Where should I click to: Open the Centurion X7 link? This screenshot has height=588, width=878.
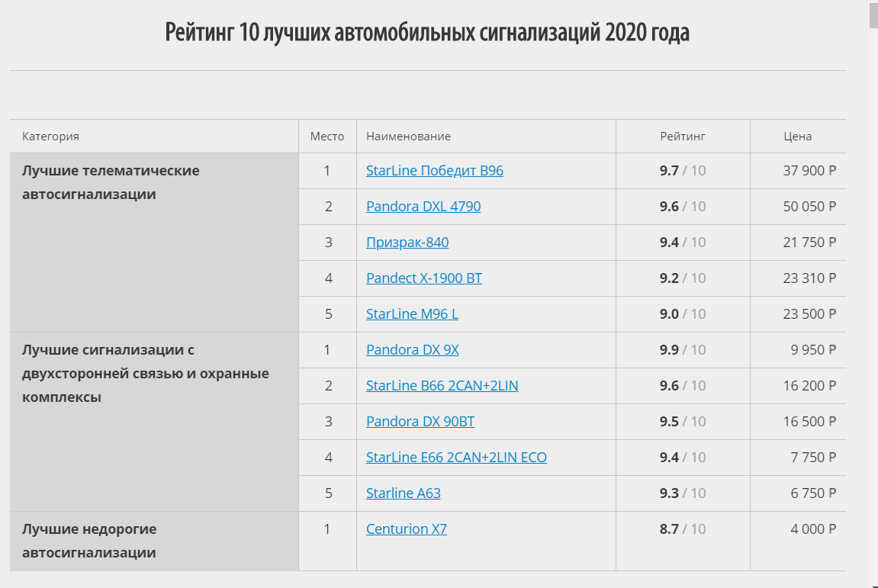407,529
